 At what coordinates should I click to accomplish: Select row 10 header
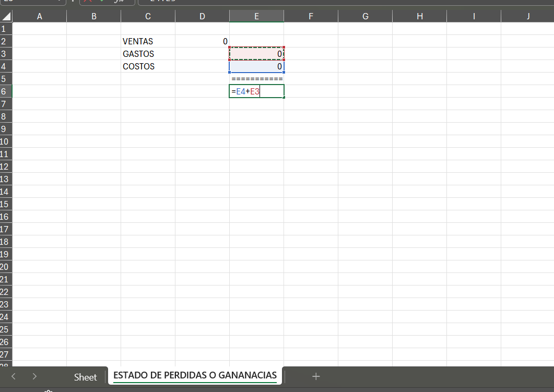(x=6, y=141)
